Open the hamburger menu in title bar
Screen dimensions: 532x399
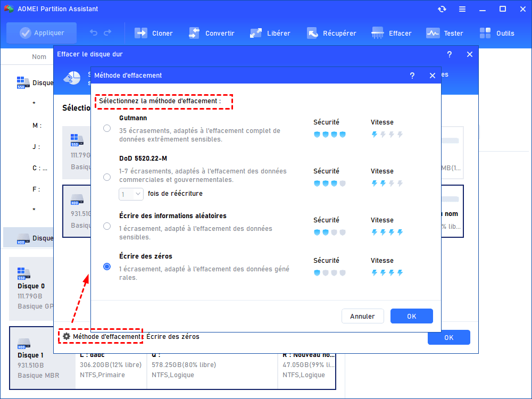462,9
